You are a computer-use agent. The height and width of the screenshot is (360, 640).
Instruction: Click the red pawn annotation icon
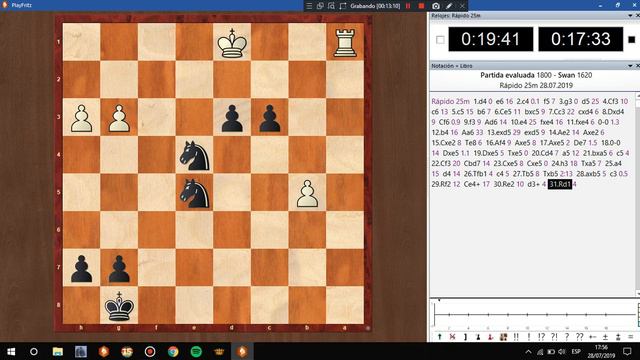click(491, 337)
